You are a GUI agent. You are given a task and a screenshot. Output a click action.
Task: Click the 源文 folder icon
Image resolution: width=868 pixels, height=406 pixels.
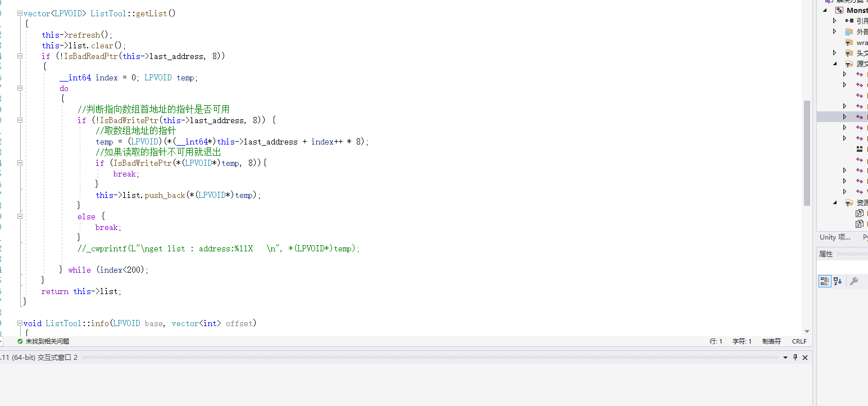point(849,64)
